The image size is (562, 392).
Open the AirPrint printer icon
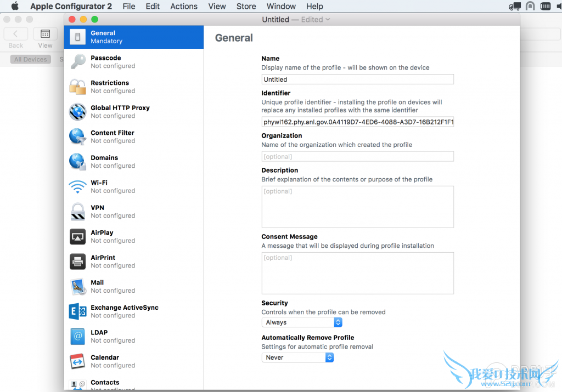tap(77, 262)
